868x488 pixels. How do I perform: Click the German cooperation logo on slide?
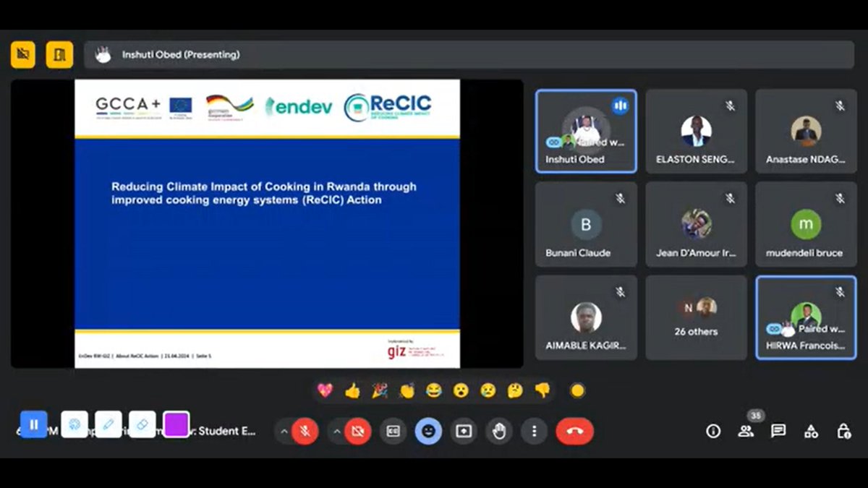[x=229, y=106]
